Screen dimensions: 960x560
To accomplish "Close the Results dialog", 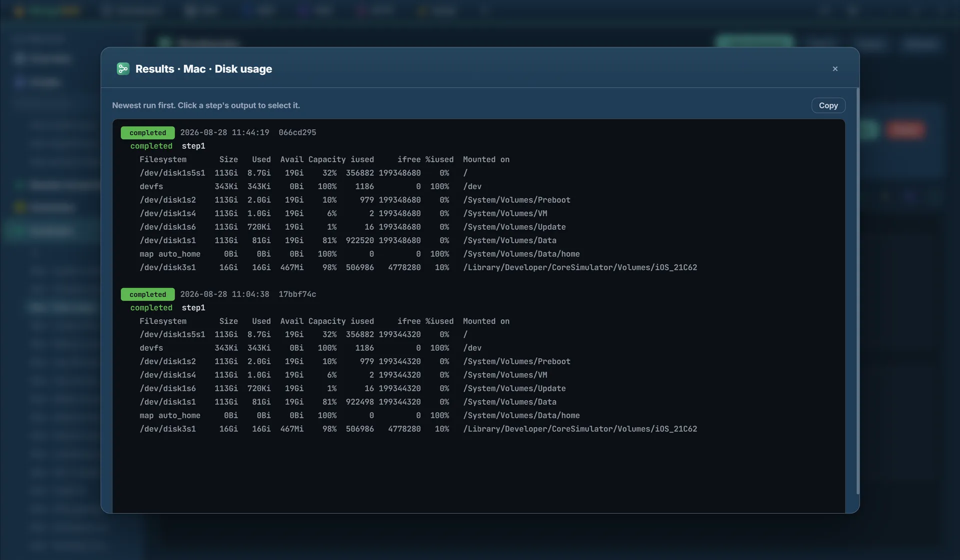I will coord(835,69).
